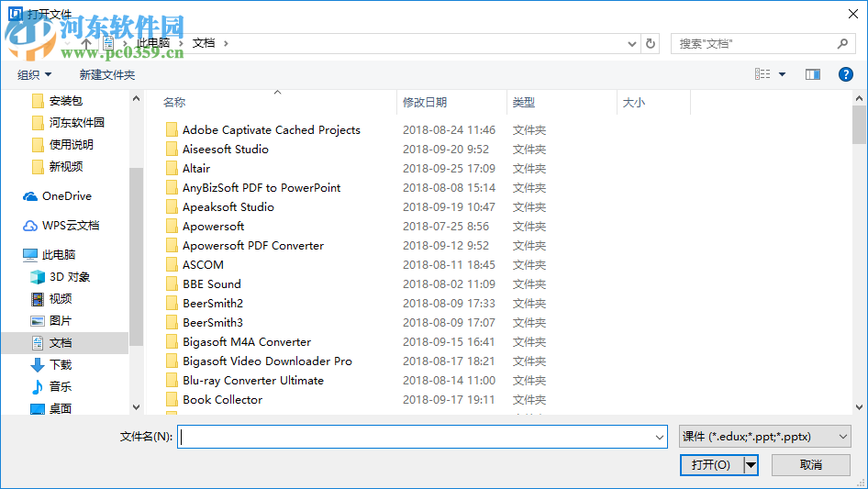
Task: Select Aiseesoft Studio folder
Action: tap(226, 149)
